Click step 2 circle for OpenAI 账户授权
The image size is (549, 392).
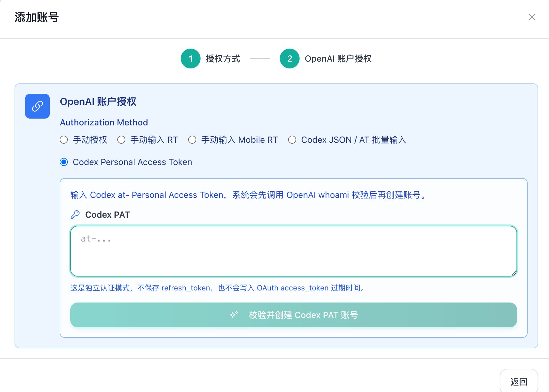(290, 59)
